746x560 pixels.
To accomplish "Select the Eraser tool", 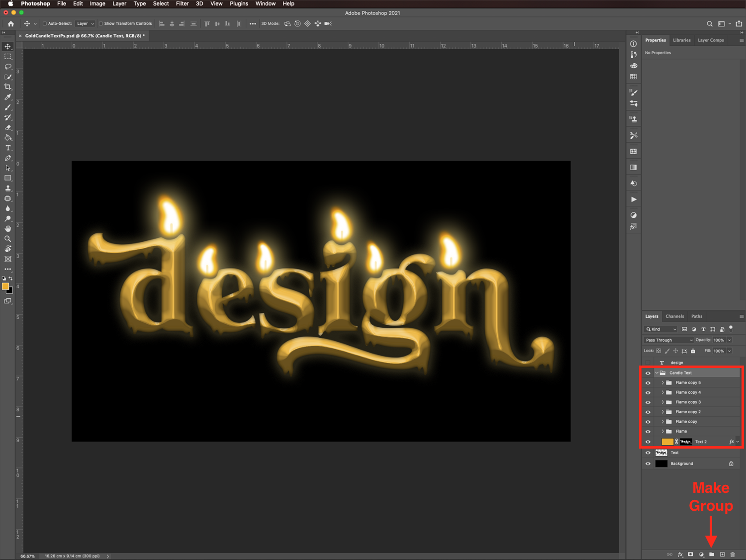I will click(8, 128).
